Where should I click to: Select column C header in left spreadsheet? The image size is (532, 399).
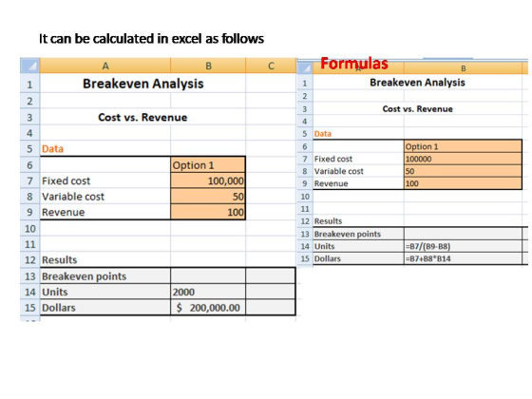point(271,66)
